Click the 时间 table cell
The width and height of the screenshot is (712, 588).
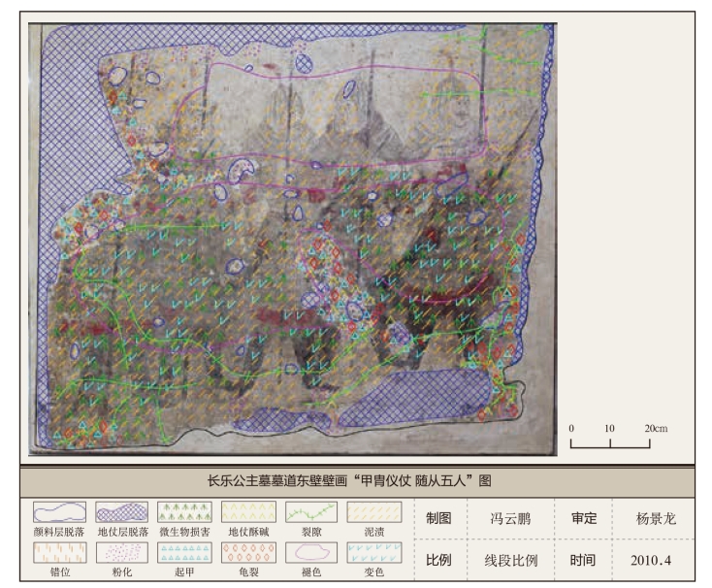[583, 560]
